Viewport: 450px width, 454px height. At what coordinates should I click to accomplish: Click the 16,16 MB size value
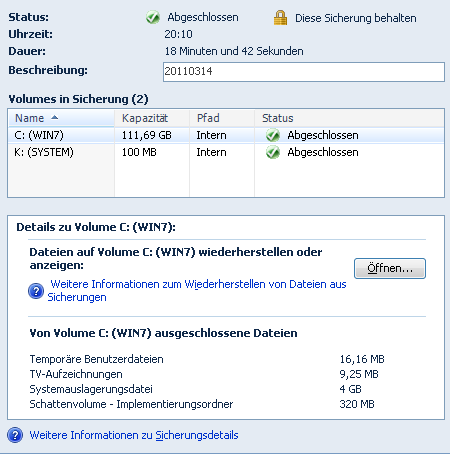tap(362, 359)
